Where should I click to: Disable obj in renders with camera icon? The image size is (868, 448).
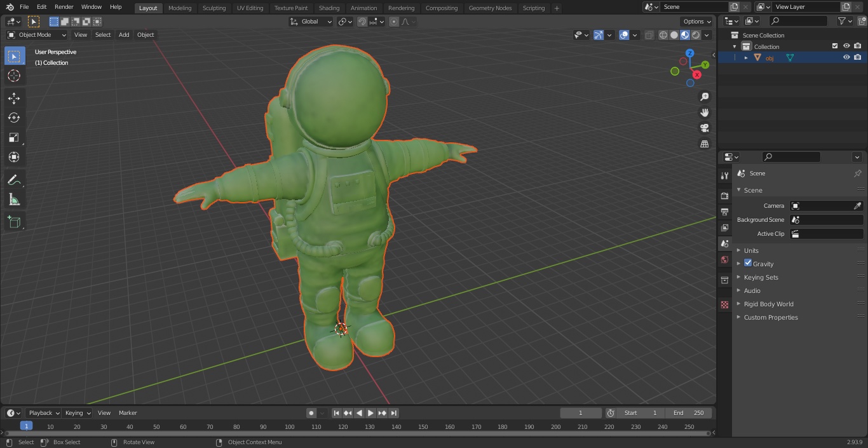[x=857, y=57]
